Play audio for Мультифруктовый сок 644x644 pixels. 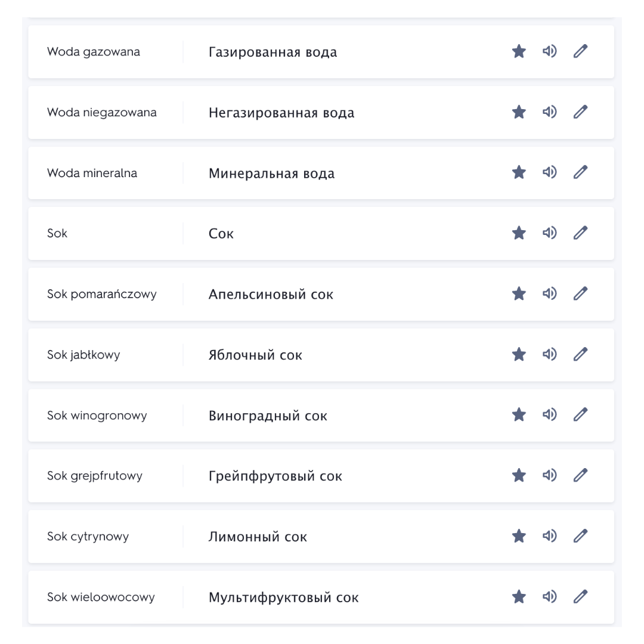[550, 596]
